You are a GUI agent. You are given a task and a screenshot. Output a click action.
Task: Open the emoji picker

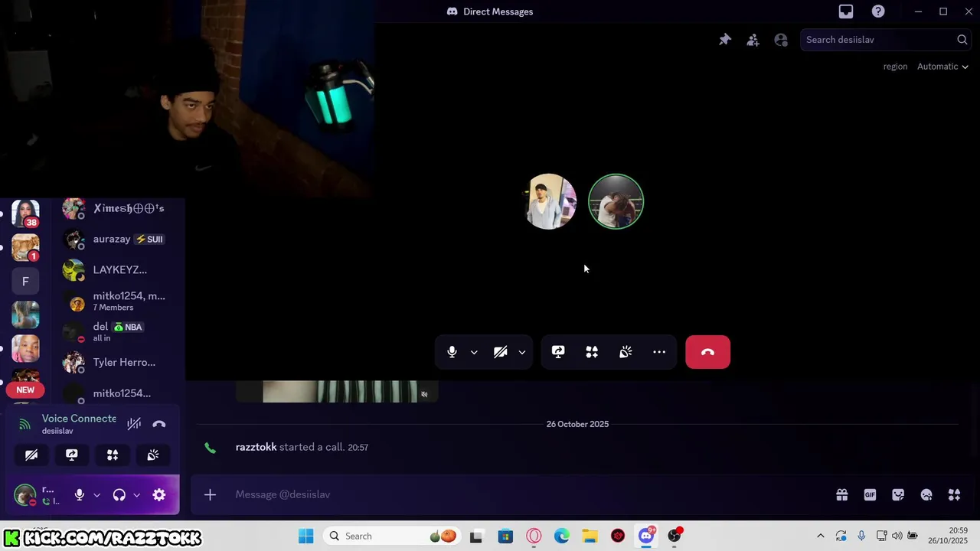(926, 495)
